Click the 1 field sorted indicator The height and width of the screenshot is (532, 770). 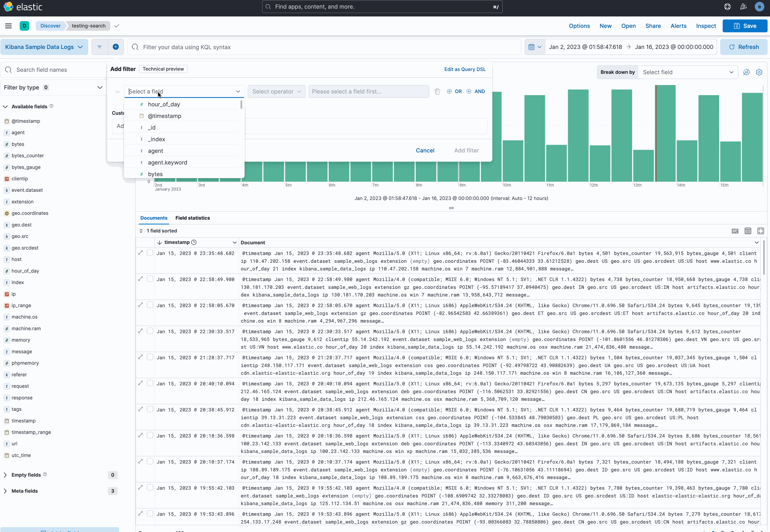click(x=158, y=231)
